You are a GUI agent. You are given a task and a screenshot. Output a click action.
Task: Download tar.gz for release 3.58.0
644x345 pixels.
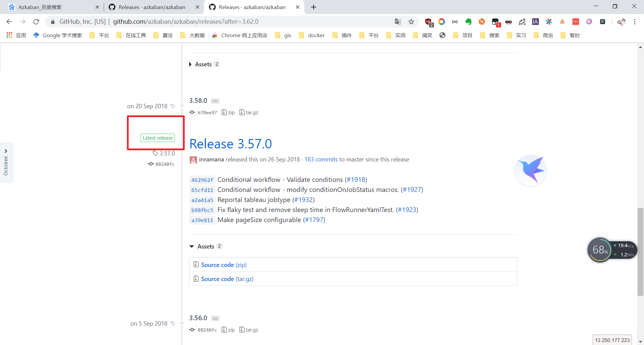coord(249,113)
